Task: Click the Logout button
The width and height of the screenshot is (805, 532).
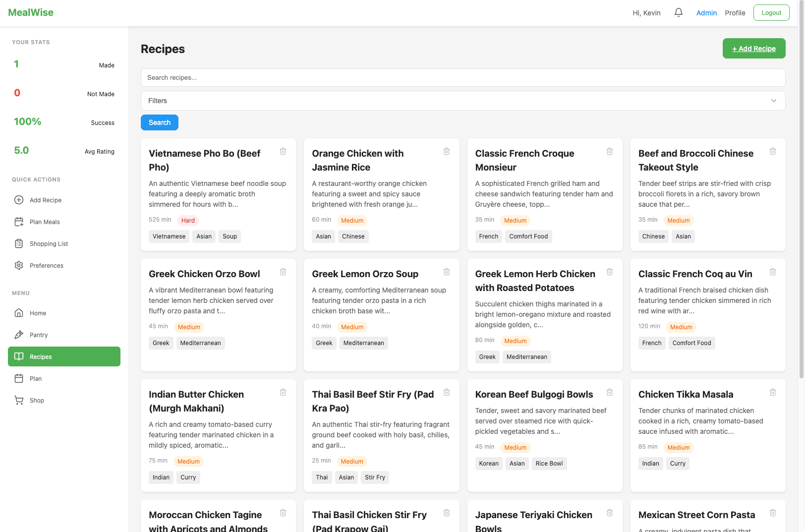Action: tap(771, 12)
